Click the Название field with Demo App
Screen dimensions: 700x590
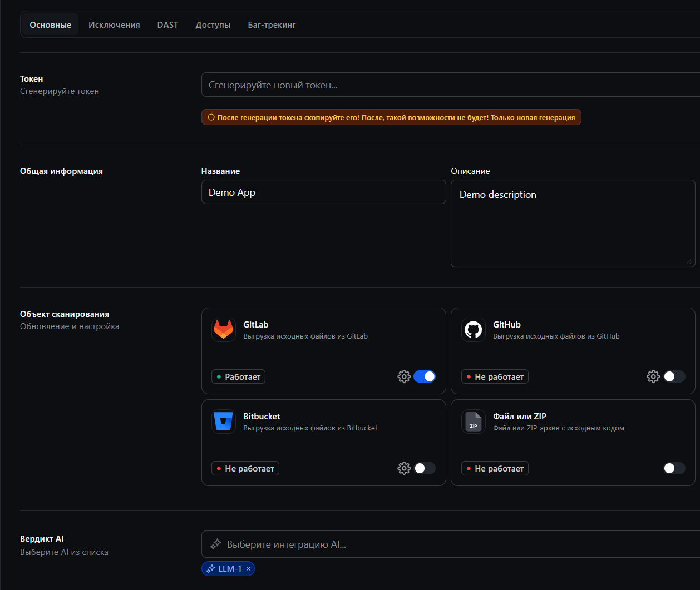(323, 192)
